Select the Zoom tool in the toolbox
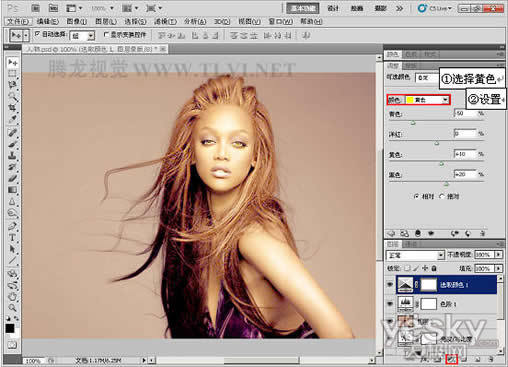Viewport: 508px width, 367px height. click(x=12, y=307)
